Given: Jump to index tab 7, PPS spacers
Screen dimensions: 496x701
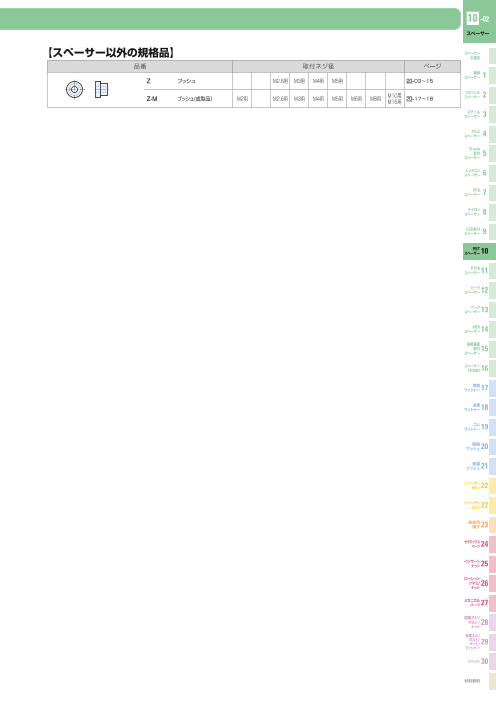Looking at the screenshot, I should [479, 192].
